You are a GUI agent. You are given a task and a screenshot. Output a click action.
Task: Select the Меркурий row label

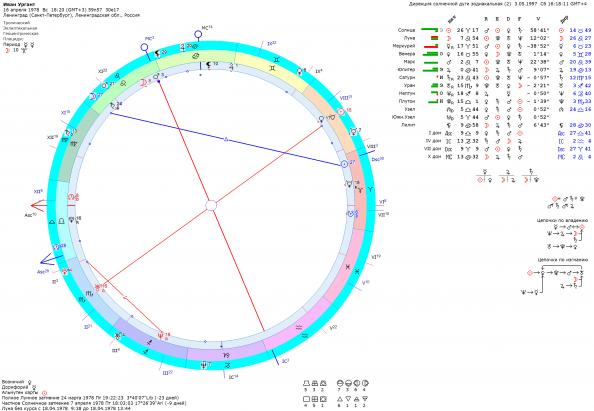[404, 46]
